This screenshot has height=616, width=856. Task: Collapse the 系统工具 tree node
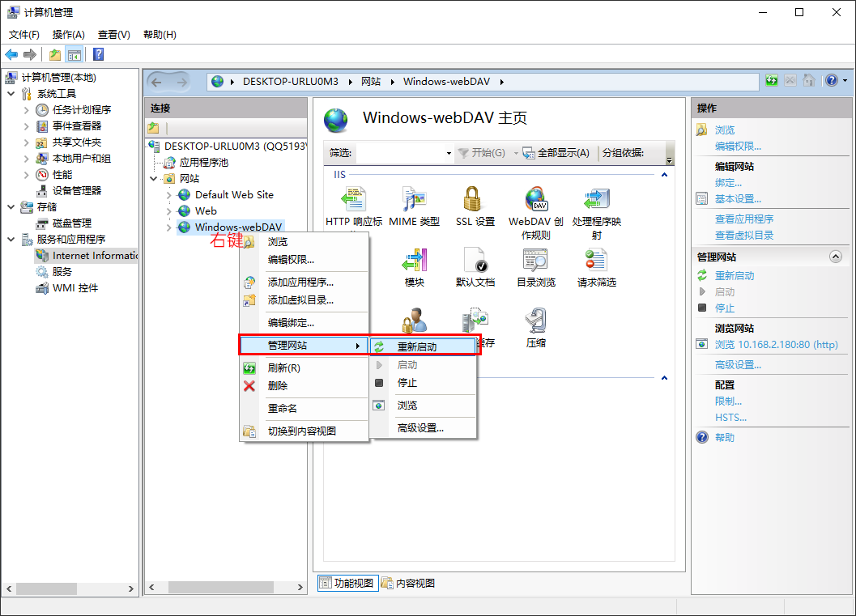[x=11, y=94]
